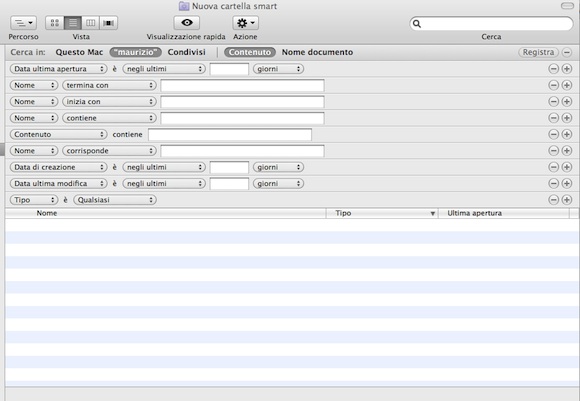Switch to Cover Flow view

point(109,23)
